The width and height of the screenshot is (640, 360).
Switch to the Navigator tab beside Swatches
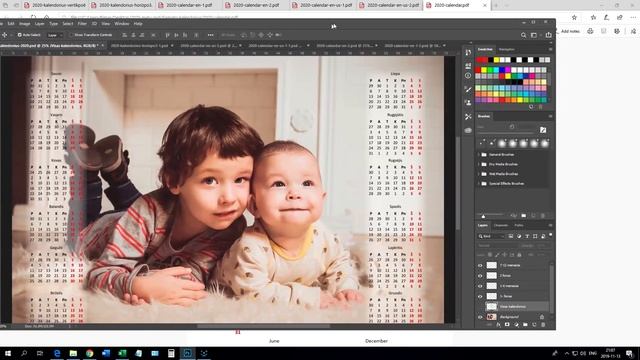(507, 49)
